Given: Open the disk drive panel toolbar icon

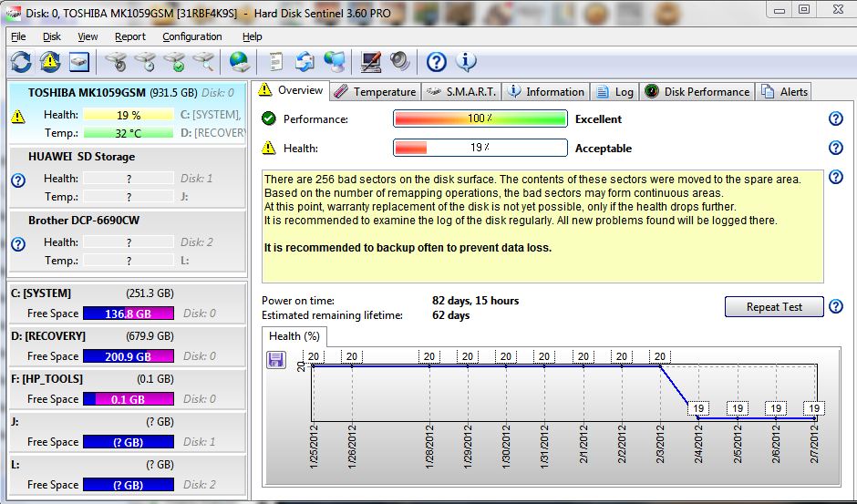Looking at the screenshot, I should click(78, 62).
